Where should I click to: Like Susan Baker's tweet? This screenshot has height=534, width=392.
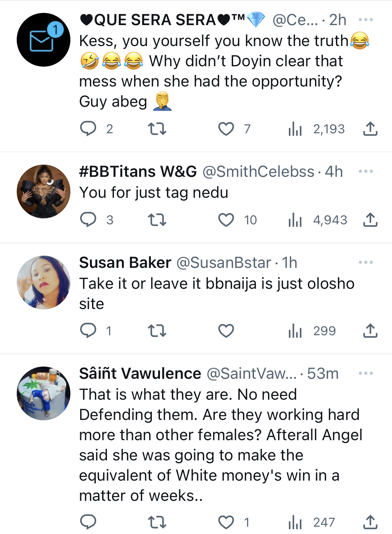(226, 331)
